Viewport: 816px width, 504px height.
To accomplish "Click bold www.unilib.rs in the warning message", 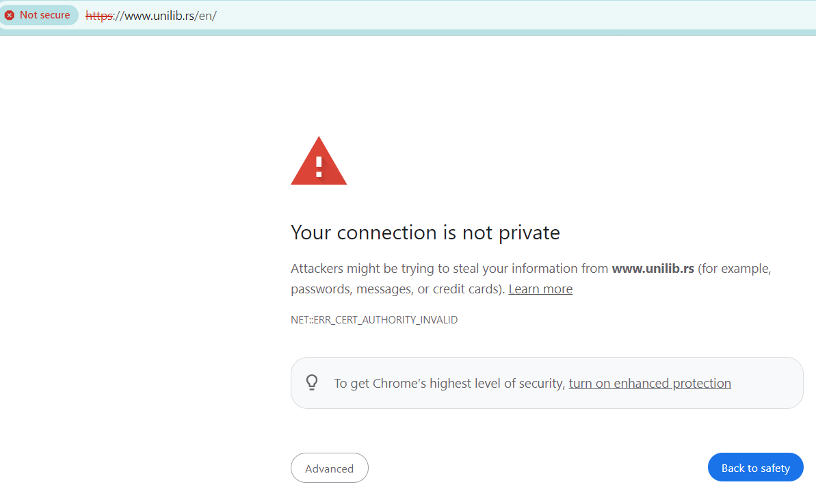I will click(653, 268).
